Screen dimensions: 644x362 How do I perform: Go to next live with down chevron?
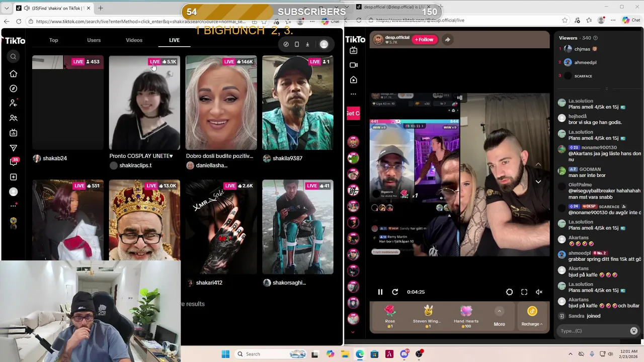coord(538,182)
